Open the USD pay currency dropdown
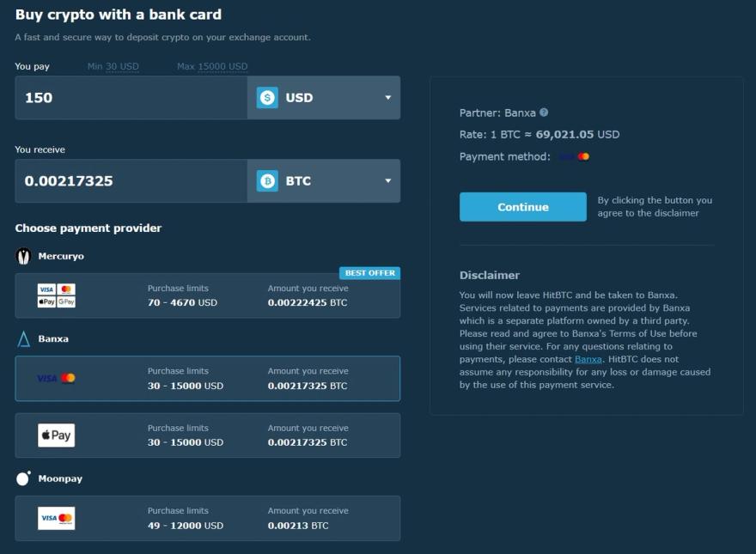756x554 pixels. click(x=324, y=97)
